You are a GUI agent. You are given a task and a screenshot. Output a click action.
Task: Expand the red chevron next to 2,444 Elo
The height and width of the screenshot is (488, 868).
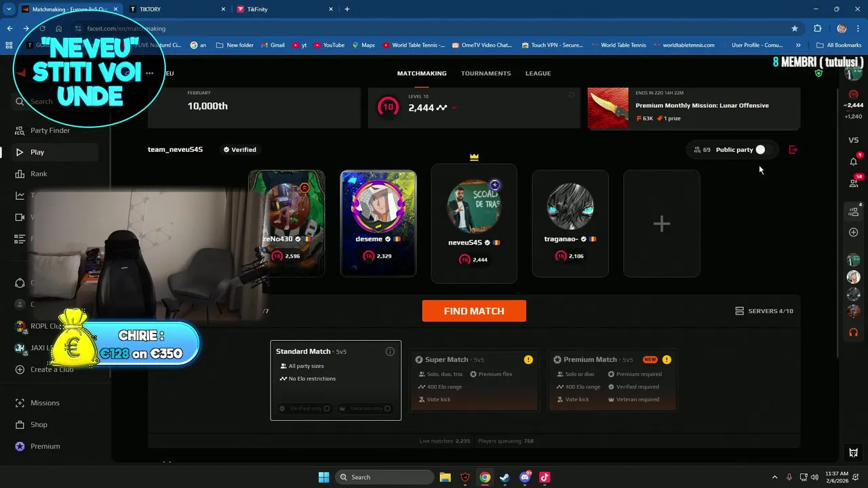click(454, 108)
